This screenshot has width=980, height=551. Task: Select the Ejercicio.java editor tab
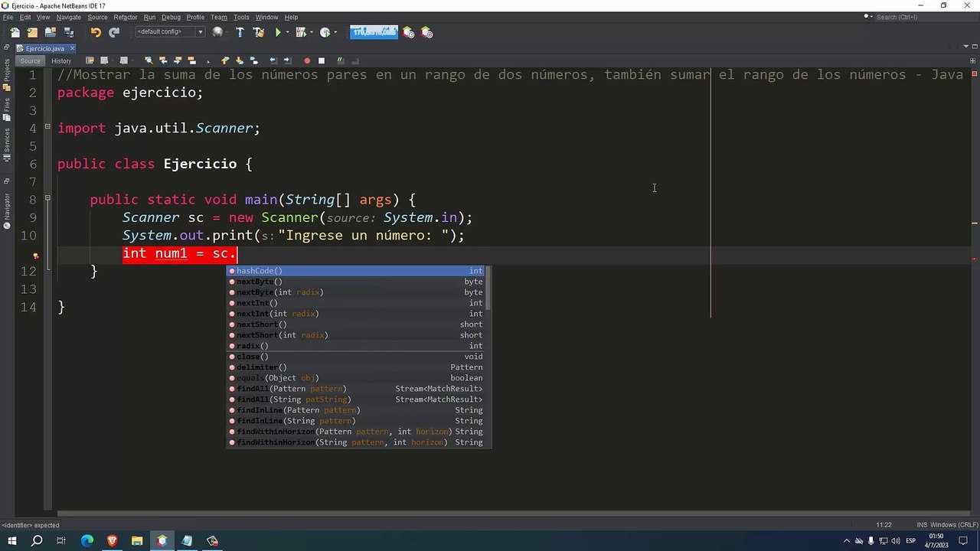(44, 48)
